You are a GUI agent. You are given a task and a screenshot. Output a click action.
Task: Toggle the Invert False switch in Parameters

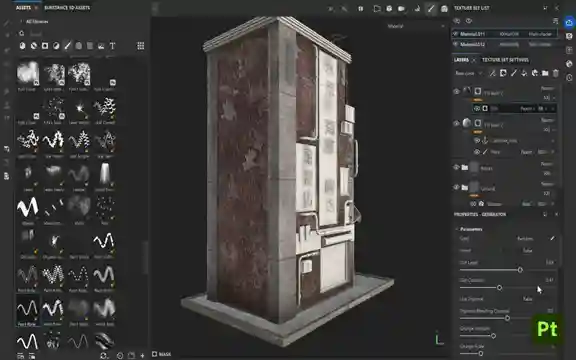pyautogui.click(x=527, y=251)
